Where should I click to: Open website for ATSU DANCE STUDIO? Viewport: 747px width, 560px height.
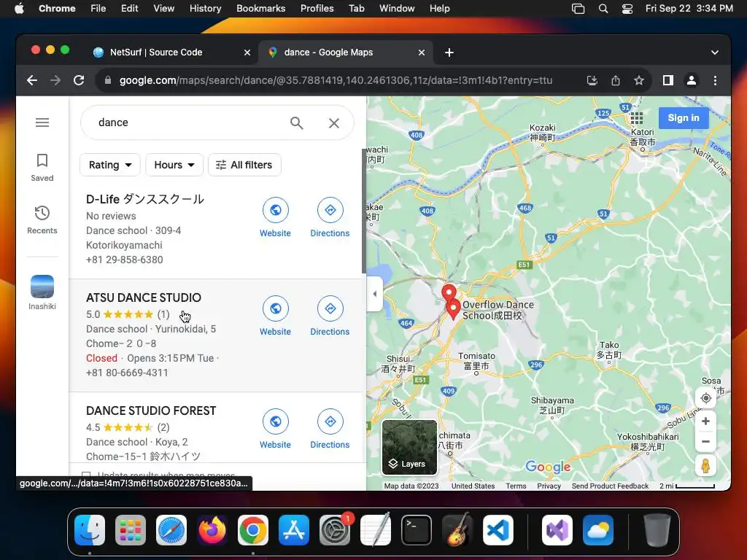275,316
